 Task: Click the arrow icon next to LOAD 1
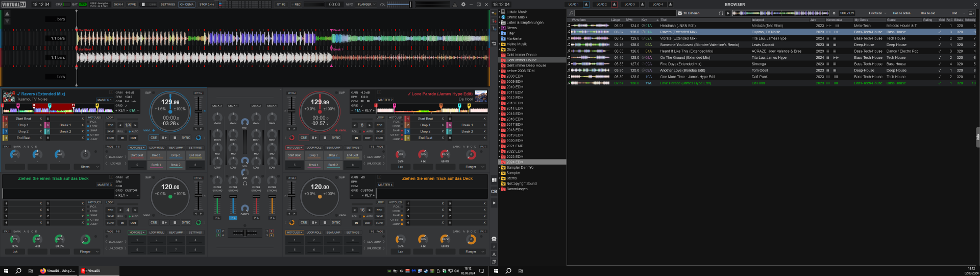[x=586, y=5]
